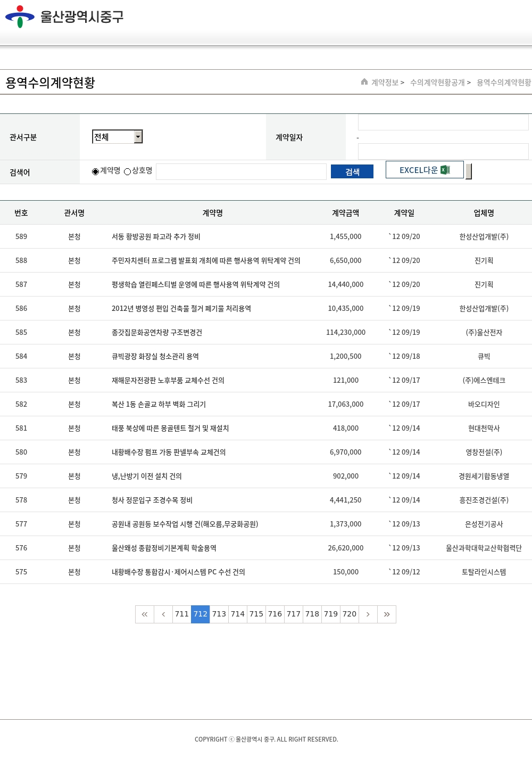Select the 상호명 radio button
The width and height of the screenshot is (532, 773).
(x=128, y=171)
